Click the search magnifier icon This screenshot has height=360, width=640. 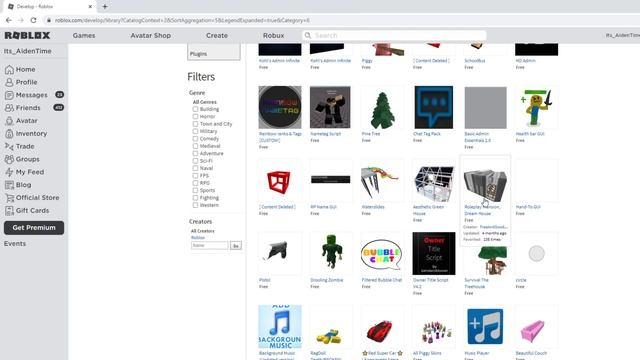tap(308, 36)
